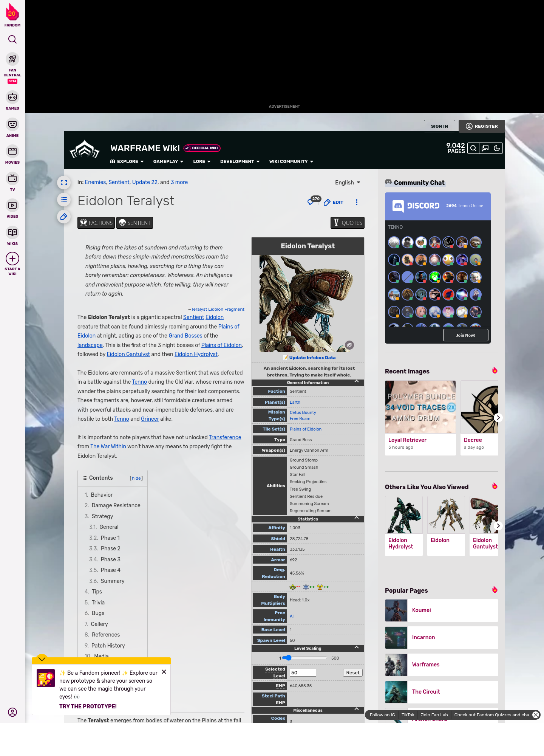Open The Circuit popular page
The image size is (544, 756).
point(442,692)
